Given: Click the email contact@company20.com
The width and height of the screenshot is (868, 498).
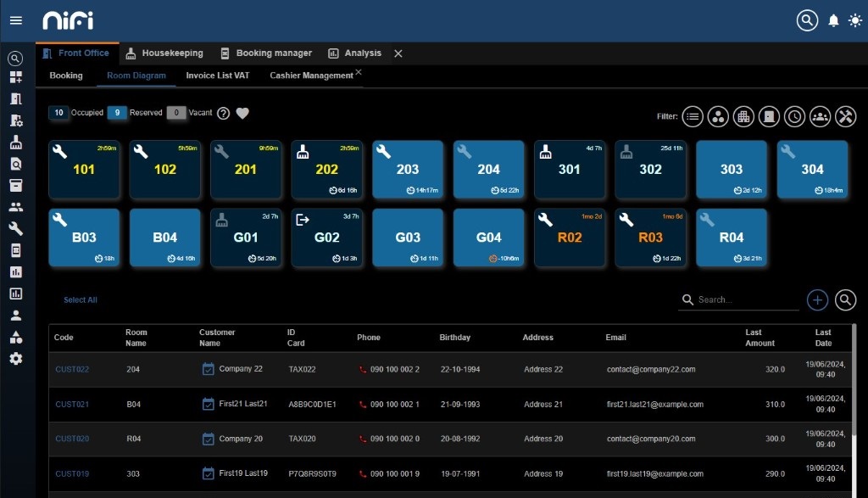Looking at the screenshot, I should [x=651, y=439].
